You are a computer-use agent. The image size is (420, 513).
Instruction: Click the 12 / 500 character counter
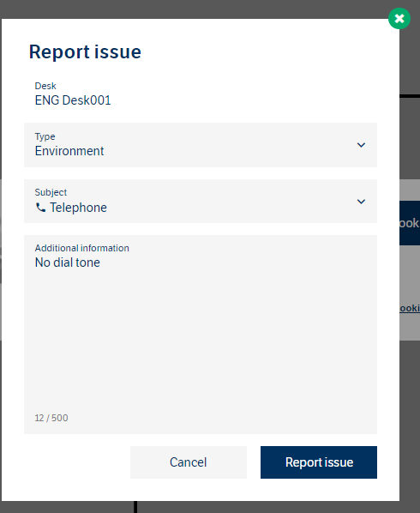pyautogui.click(x=51, y=418)
